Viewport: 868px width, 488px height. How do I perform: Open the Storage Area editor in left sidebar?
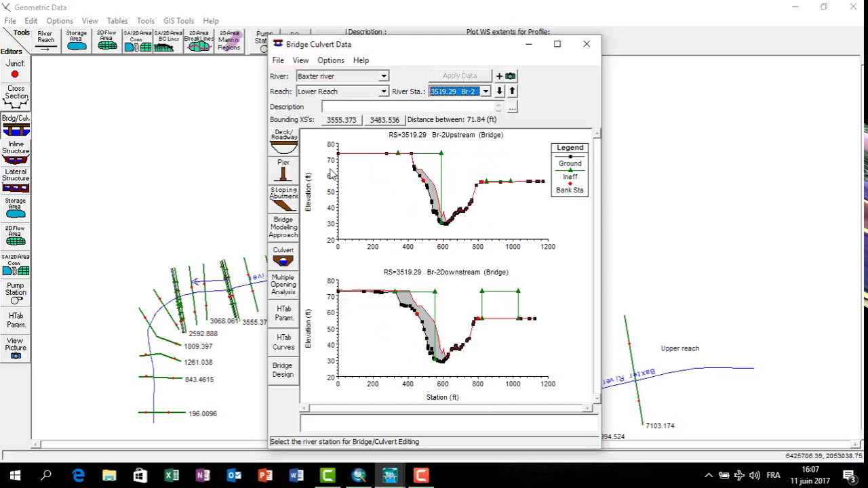(15, 209)
